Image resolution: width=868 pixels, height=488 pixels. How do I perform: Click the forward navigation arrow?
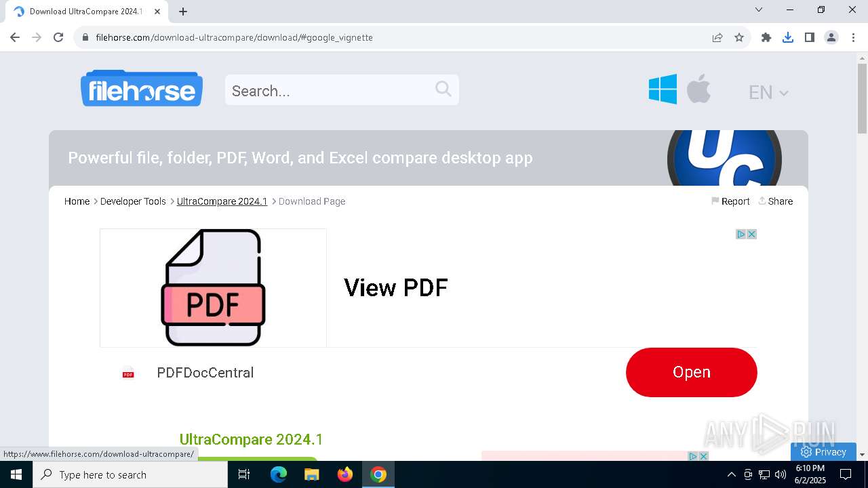[37, 37]
